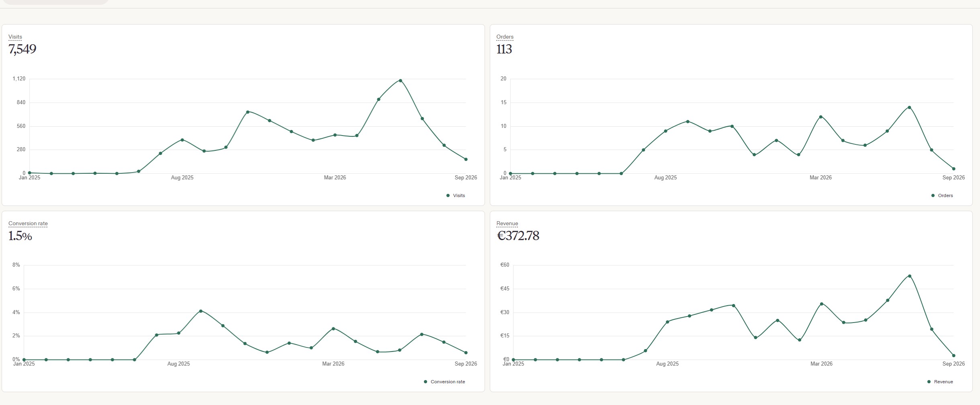Click the 560 y-axis label in Visits chart
Screen dimensions: 980x405
tap(21, 126)
